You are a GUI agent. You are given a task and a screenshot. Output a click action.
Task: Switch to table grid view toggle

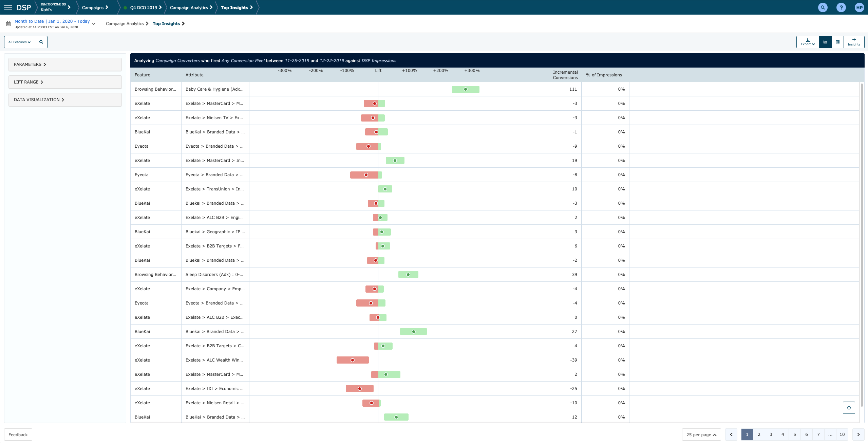837,42
